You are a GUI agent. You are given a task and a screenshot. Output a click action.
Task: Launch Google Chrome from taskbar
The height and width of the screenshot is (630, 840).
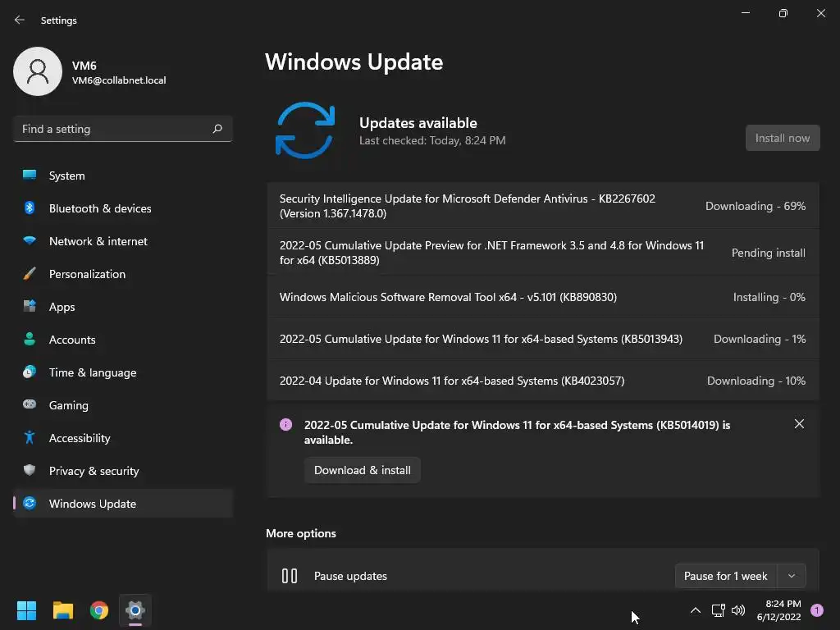[x=99, y=610]
